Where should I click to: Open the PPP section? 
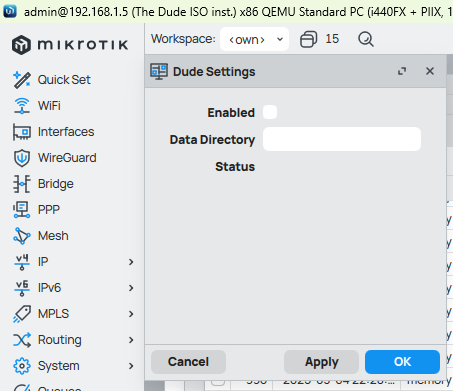point(49,210)
